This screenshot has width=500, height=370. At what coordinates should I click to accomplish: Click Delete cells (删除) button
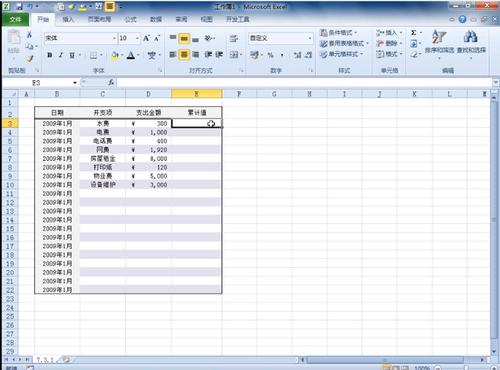[389, 43]
